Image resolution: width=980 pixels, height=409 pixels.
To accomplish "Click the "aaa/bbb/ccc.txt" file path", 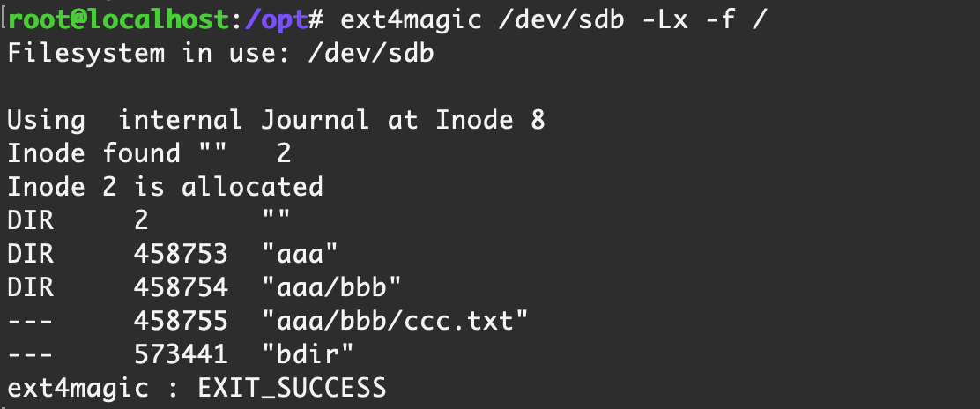I will (395, 321).
